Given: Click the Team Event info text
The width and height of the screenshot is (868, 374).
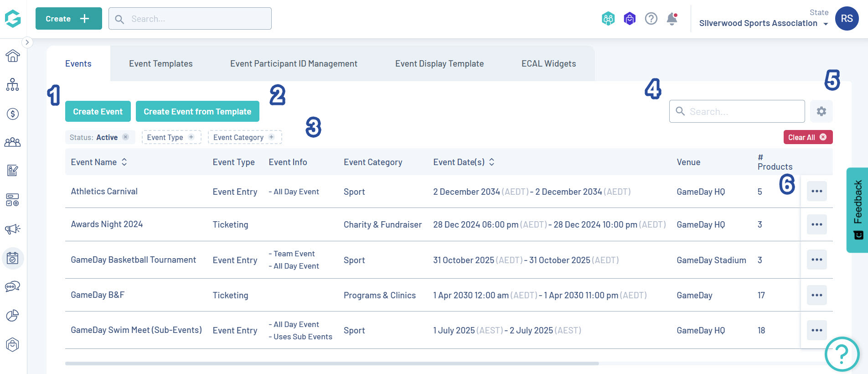Looking at the screenshot, I should point(292,254).
